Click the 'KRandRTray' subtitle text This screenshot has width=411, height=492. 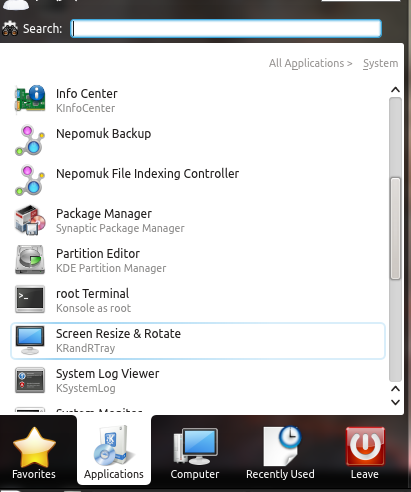pyautogui.click(x=86, y=348)
